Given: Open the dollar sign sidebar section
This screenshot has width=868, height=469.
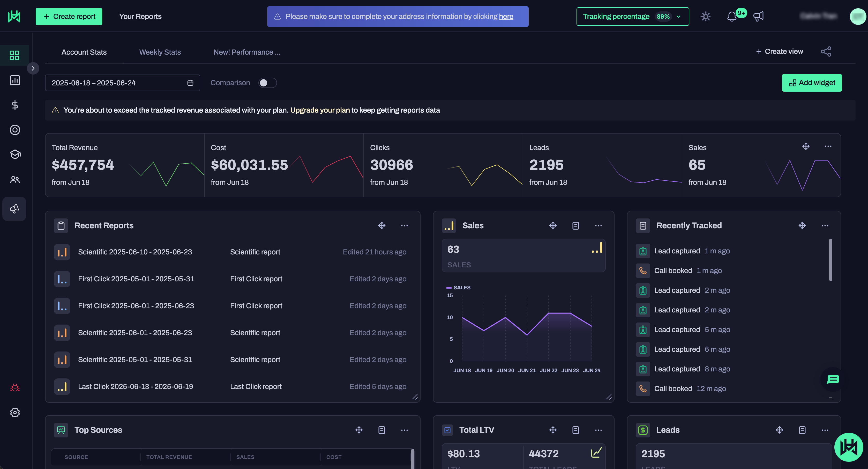Looking at the screenshot, I should [x=15, y=105].
